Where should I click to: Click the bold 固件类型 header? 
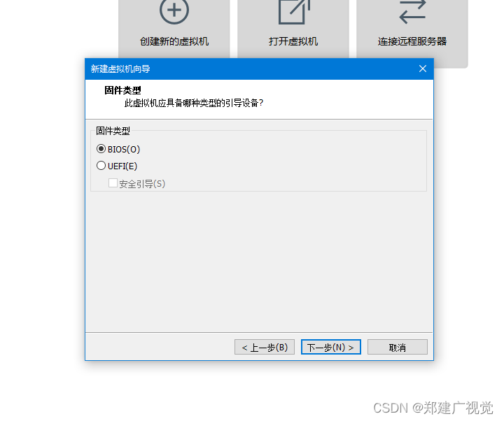[x=122, y=90]
